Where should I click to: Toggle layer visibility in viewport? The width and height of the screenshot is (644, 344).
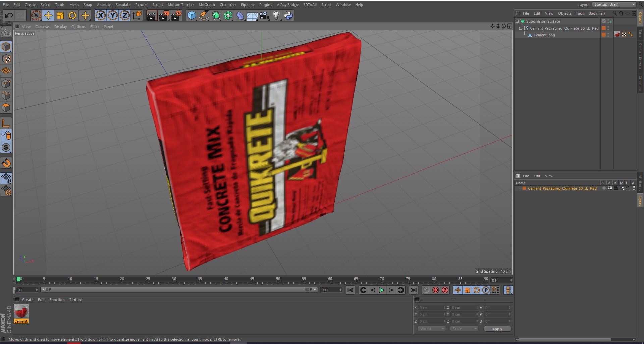tap(610, 188)
